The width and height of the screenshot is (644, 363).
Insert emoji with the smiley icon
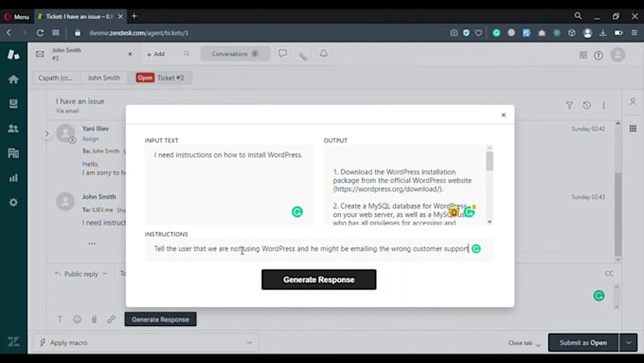tap(78, 319)
